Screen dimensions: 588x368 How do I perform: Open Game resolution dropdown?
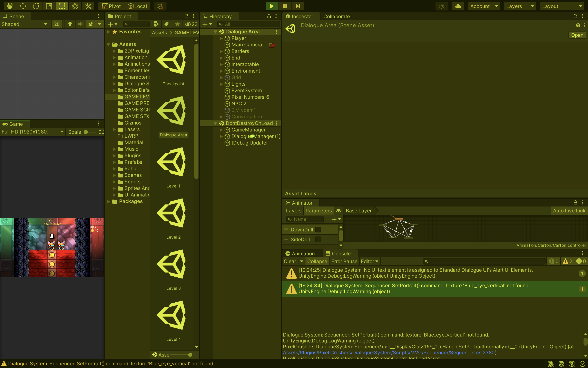coord(32,132)
